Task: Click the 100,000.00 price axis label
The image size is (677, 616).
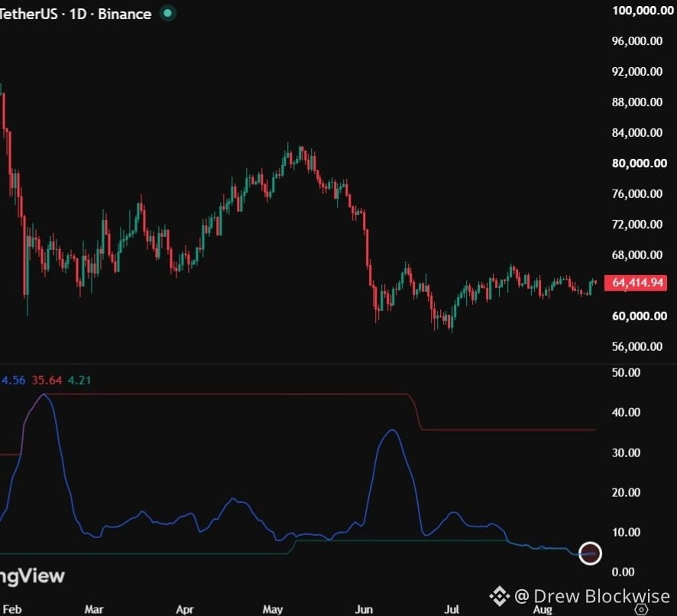Action: tap(643, 11)
